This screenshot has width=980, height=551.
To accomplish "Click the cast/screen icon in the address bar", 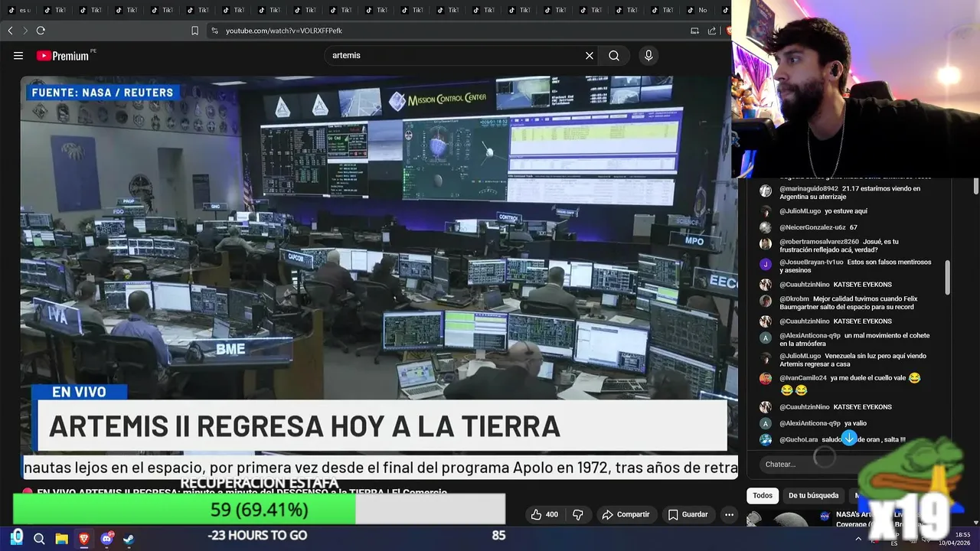I will click(694, 31).
